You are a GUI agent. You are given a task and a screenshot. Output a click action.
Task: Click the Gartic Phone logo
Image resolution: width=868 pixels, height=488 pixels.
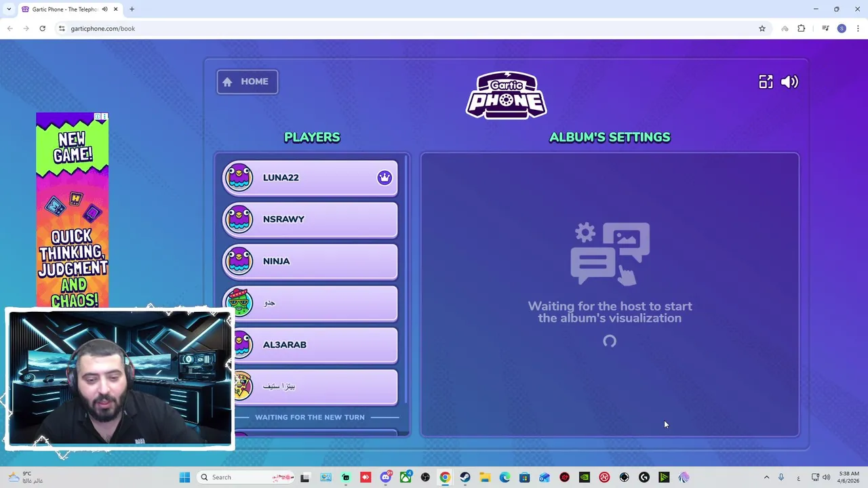click(506, 95)
